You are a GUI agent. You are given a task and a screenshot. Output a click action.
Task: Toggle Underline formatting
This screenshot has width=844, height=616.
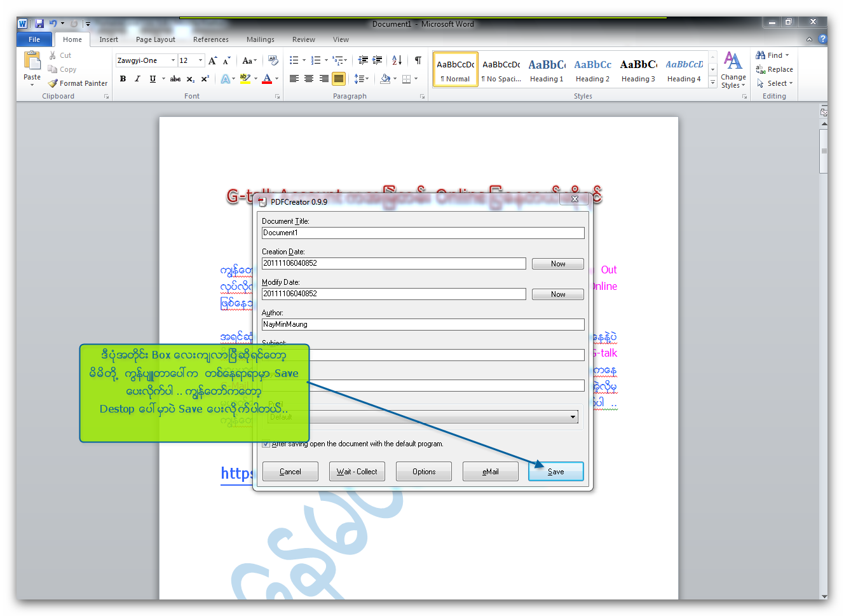pos(153,79)
